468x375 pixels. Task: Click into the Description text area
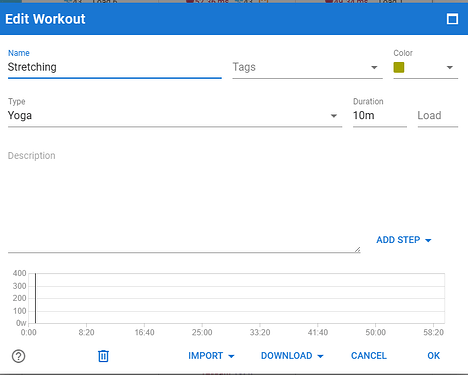point(184,201)
